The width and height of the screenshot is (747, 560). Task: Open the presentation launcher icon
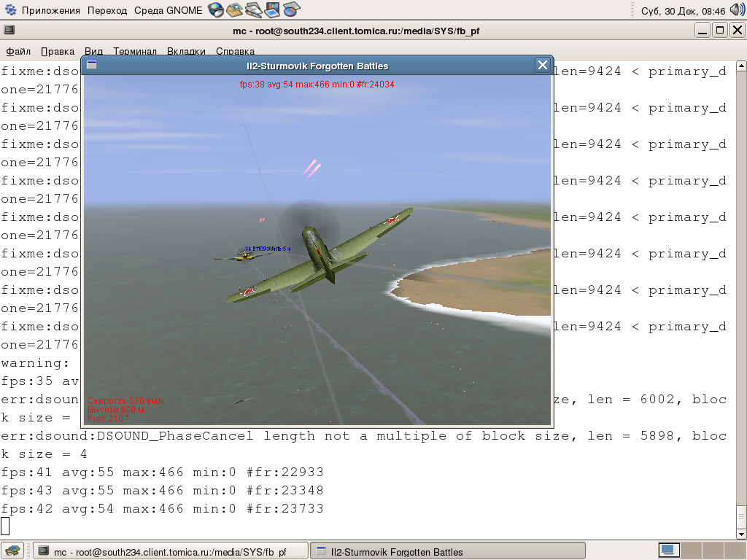272,10
